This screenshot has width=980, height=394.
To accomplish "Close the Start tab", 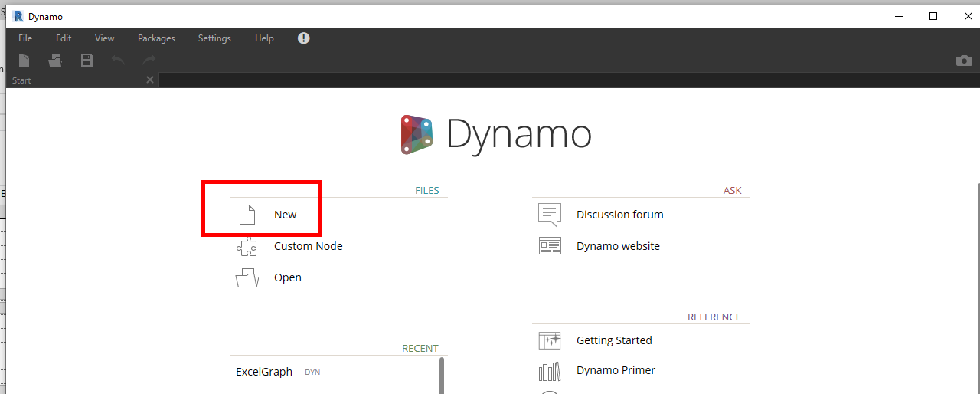I will point(150,80).
